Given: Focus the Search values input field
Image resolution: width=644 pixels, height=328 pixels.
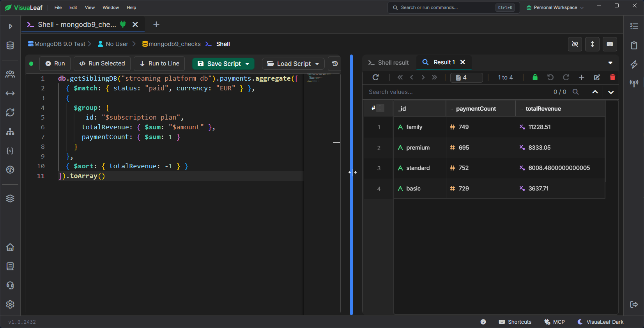Looking at the screenshot, I should pyautogui.click(x=456, y=92).
